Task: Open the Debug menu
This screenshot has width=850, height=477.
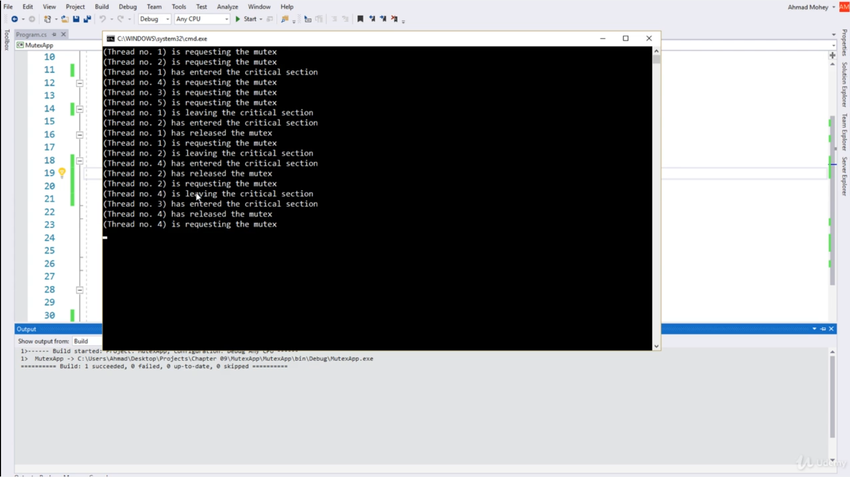Action: pyautogui.click(x=128, y=7)
